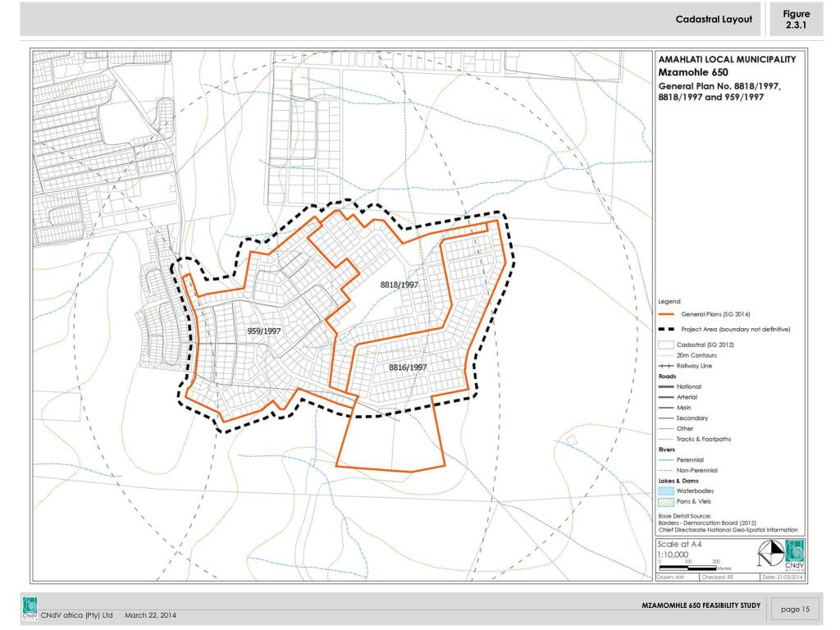Click 'AMAHLATI LOCAL MUNICIPALITY' heading

[727, 59]
